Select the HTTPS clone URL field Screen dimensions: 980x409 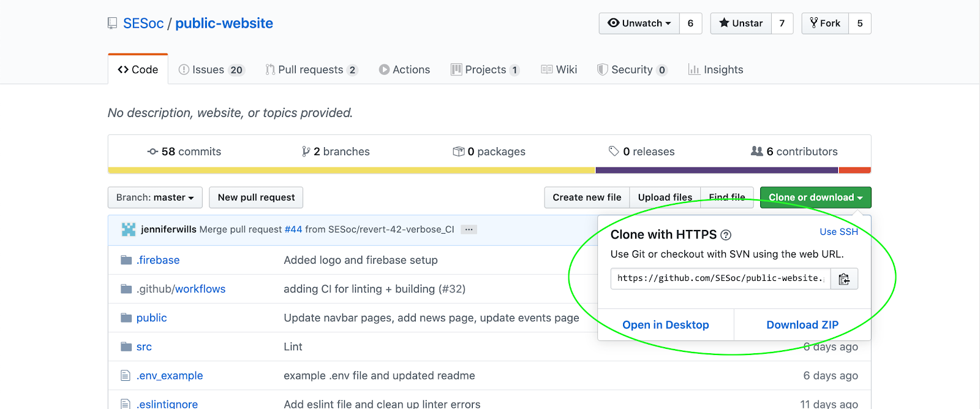(x=721, y=278)
